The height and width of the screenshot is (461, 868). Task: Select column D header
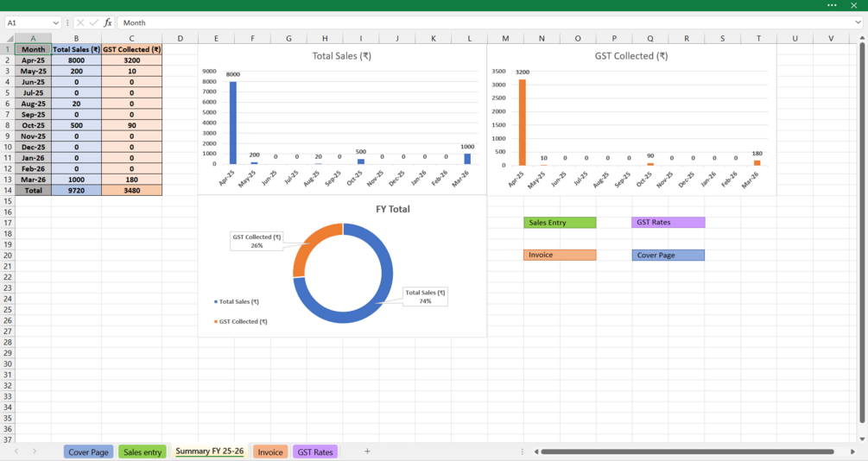180,38
